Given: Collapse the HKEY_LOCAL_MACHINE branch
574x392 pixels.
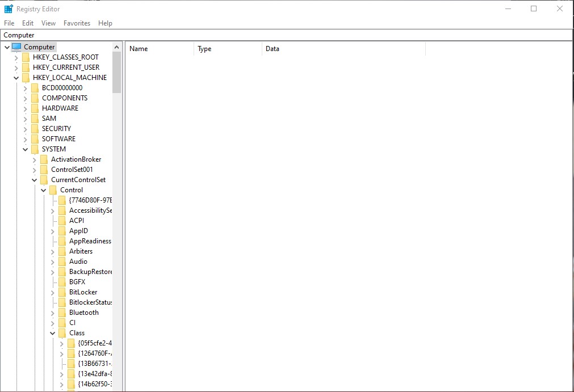Looking at the screenshot, I should click(16, 78).
